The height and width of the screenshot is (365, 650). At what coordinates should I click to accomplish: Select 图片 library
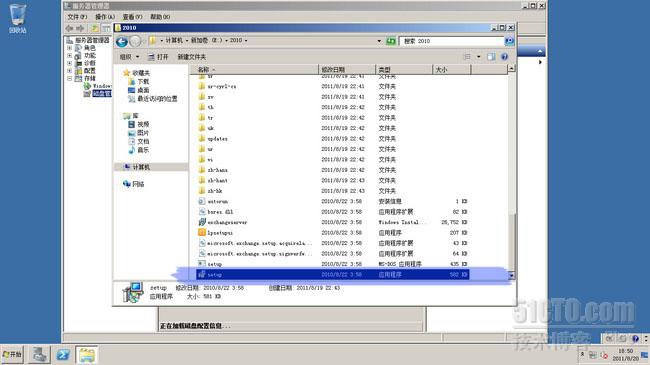coord(143,133)
